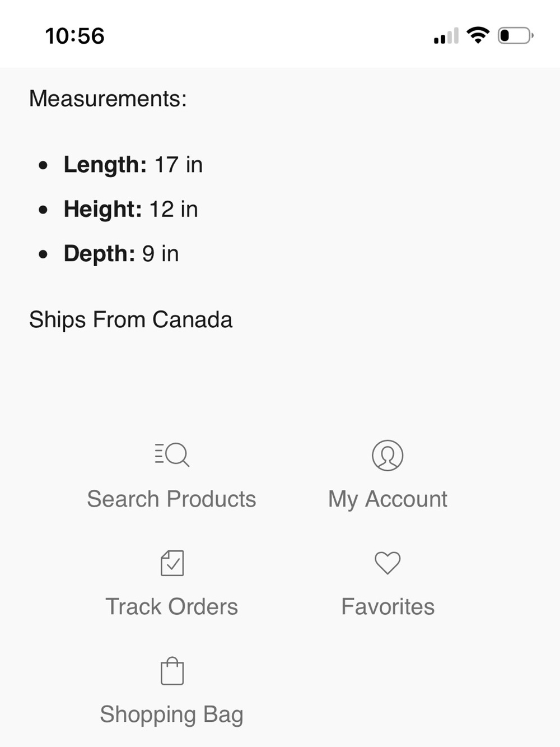Go to the My Account label
Screen dimensions: 560x747
pos(388,499)
